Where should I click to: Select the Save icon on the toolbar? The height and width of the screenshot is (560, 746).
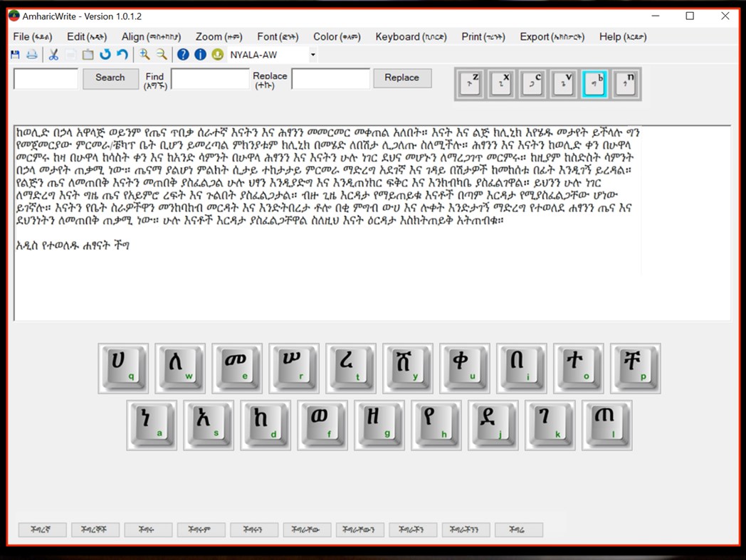click(14, 54)
